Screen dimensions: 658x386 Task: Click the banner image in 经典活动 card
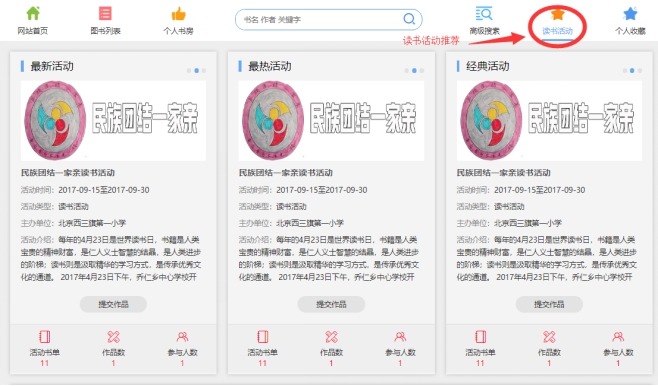pyautogui.click(x=549, y=120)
